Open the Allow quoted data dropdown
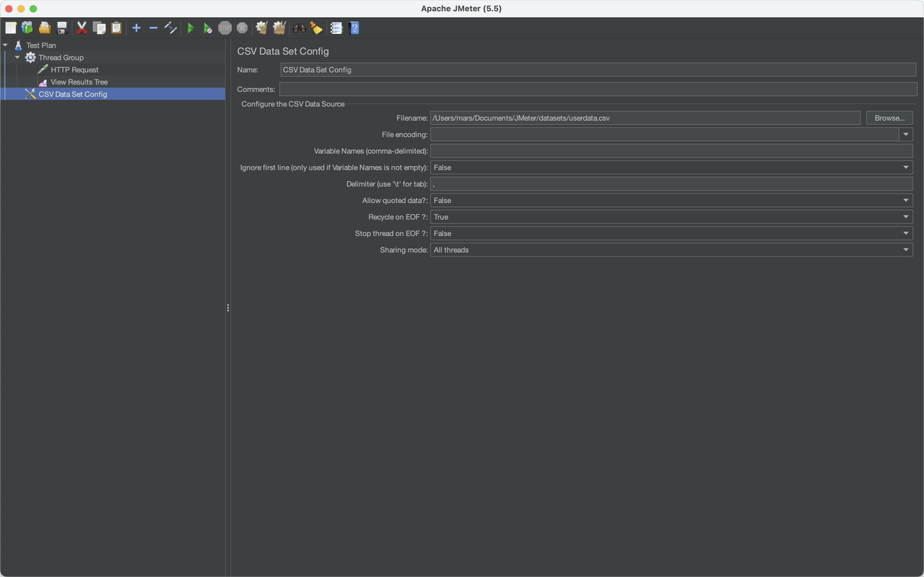Screen dimensions: 924x577 pos(671,201)
